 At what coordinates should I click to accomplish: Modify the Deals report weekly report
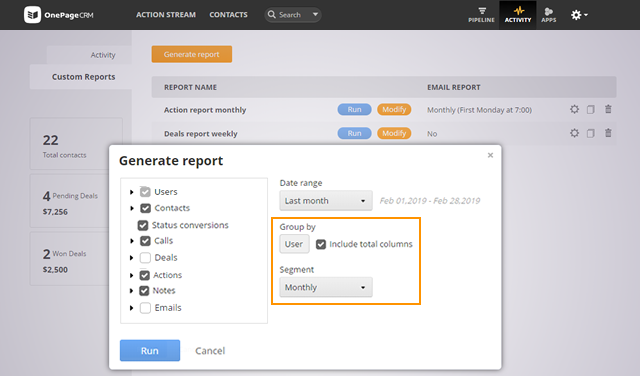[394, 133]
